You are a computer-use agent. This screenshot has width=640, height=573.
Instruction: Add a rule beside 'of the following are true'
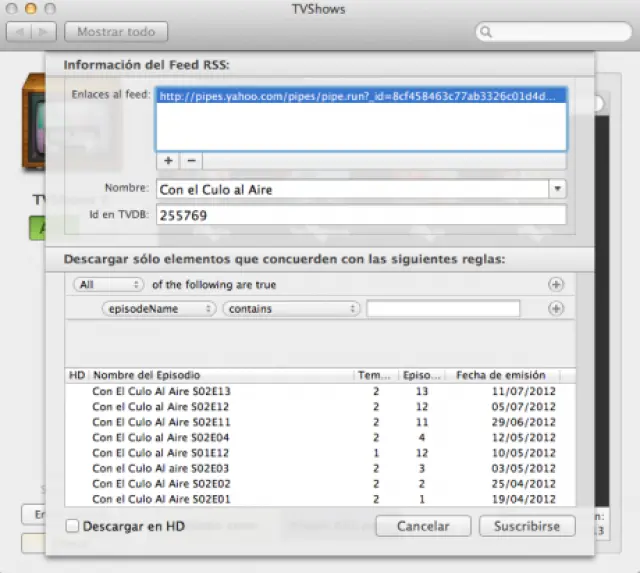556,285
